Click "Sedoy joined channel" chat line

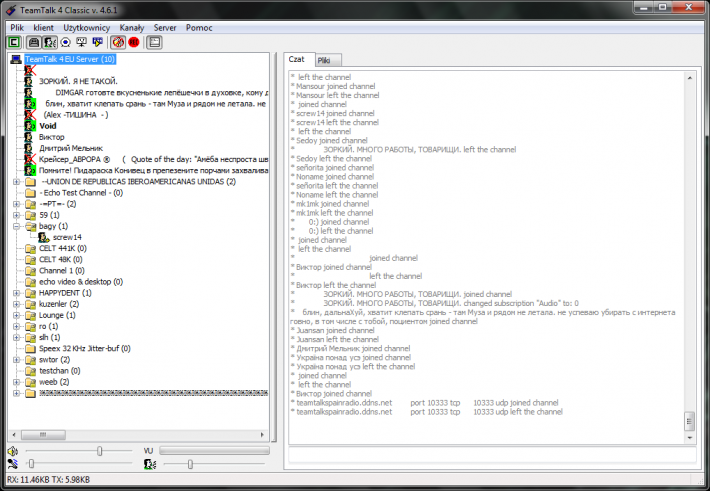[331, 140]
